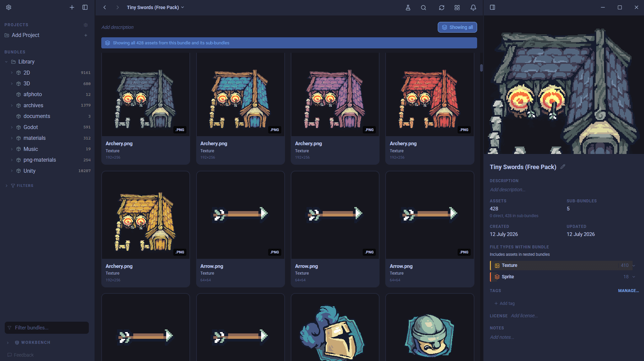Expand the Unity bundle
The height and width of the screenshot is (361, 644).
[12, 171]
